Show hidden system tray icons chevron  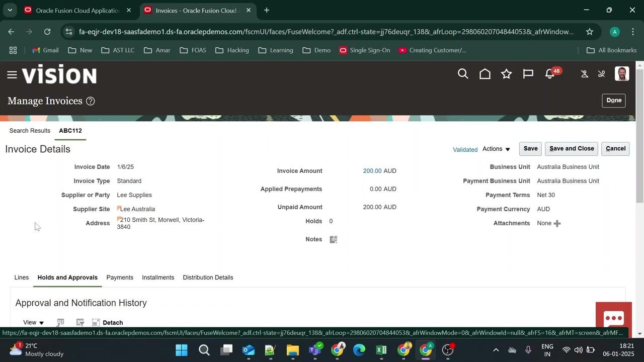(496, 350)
